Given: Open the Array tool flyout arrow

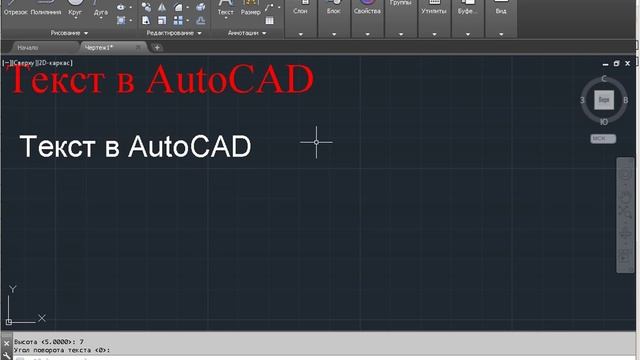Looking at the screenshot, I should (x=188, y=20).
